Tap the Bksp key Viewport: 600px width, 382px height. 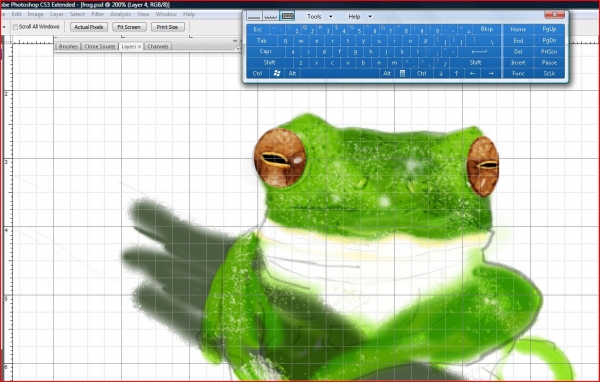point(487,29)
